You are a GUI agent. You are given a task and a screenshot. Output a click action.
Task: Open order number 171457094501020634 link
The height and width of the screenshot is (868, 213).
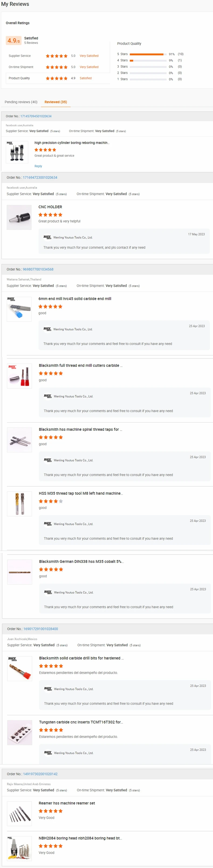(x=36, y=116)
